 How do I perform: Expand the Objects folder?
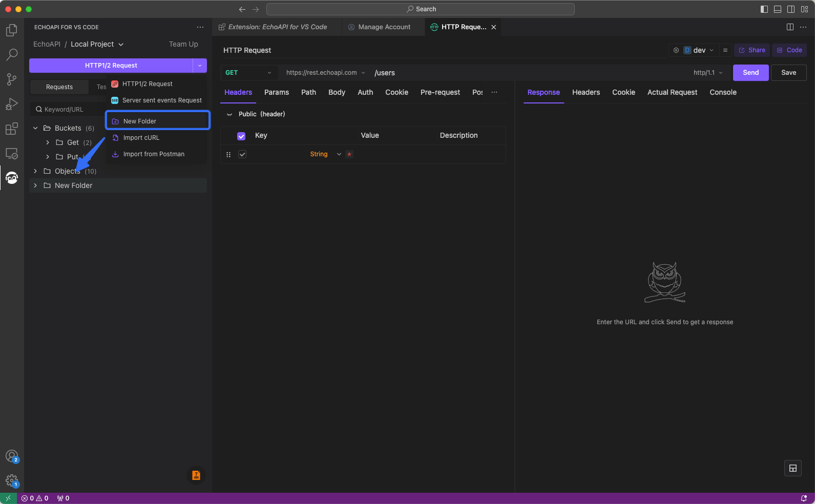[x=35, y=171]
